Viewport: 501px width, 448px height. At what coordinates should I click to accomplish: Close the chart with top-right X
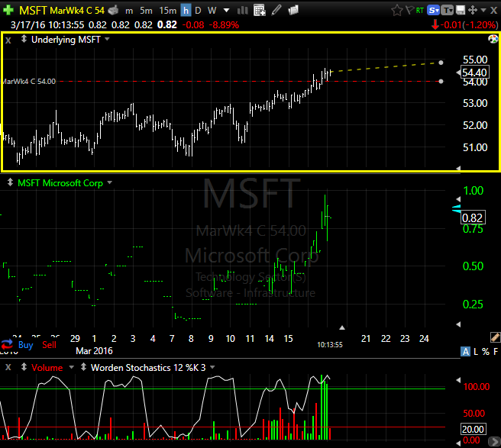click(493, 11)
